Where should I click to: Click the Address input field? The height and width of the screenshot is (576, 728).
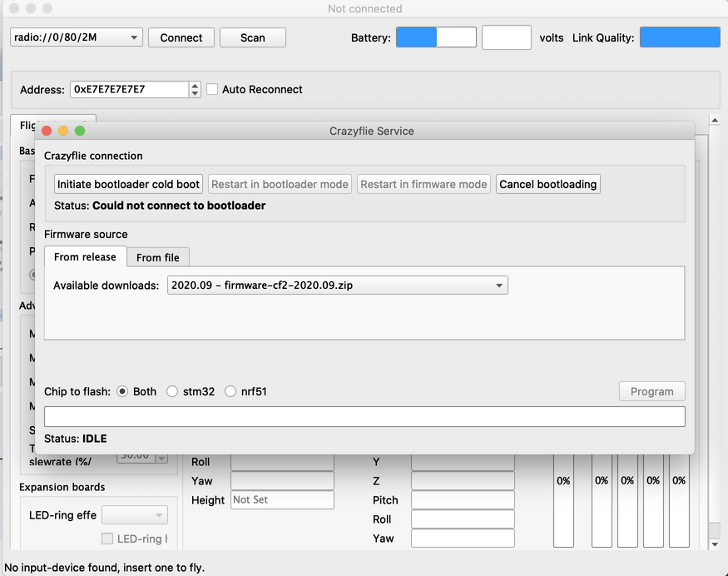tap(129, 89)
